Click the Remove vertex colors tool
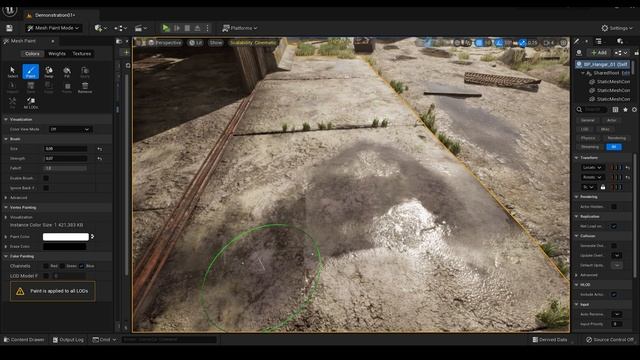Screen dimensions: 640x360 [85, 87]
